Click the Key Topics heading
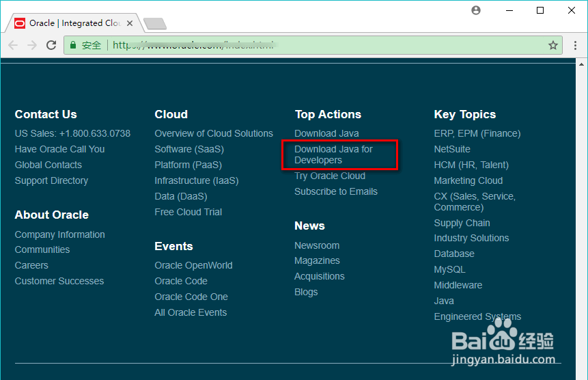Screen dimensions: 588x380 point(464,114)
